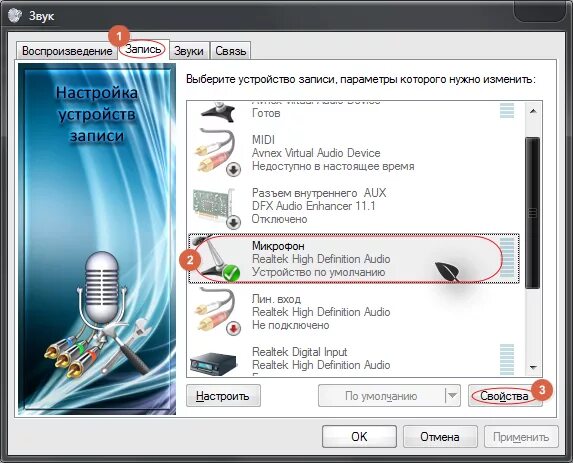
Task: Click the Микрофон input level meter
Action: coord(507,258)
